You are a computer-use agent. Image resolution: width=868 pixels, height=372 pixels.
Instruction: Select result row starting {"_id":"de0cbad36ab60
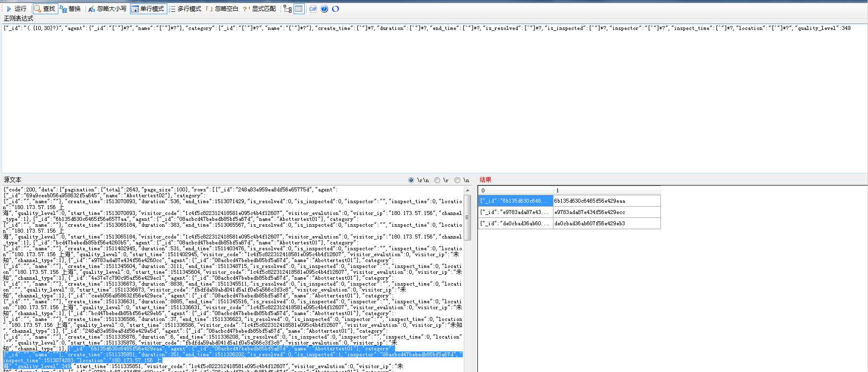point(516,223)
